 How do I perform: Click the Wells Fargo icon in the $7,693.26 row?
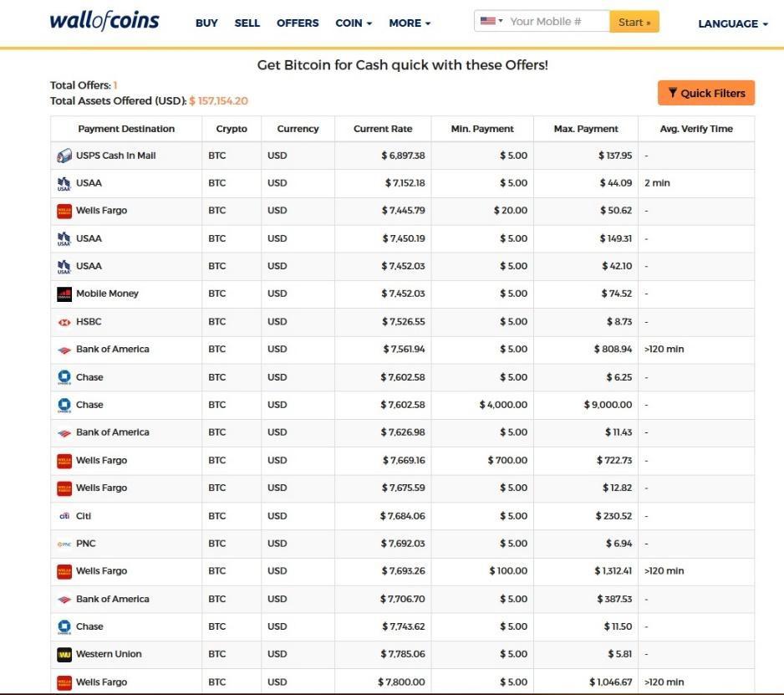click(x=64, y=571)
